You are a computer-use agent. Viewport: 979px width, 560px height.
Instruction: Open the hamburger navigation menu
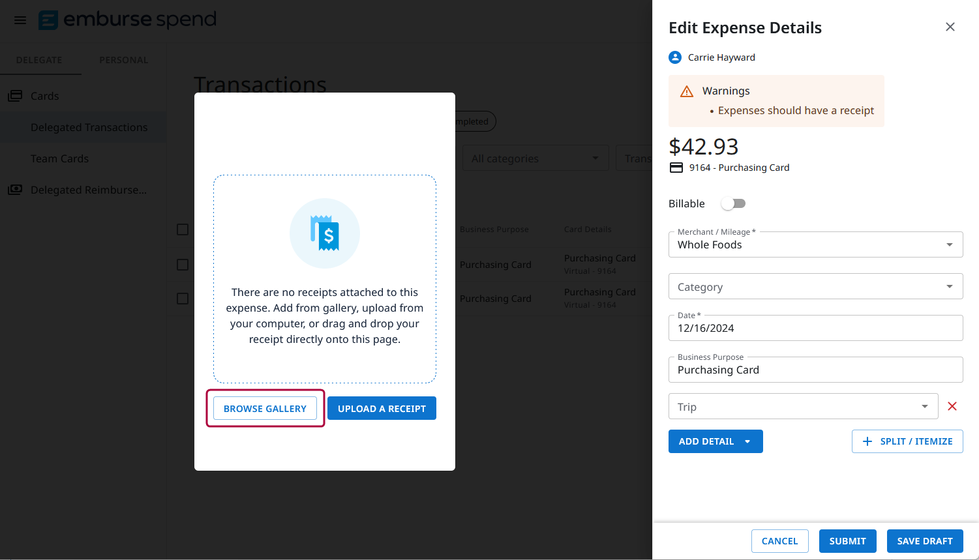(x=20, y=20)
